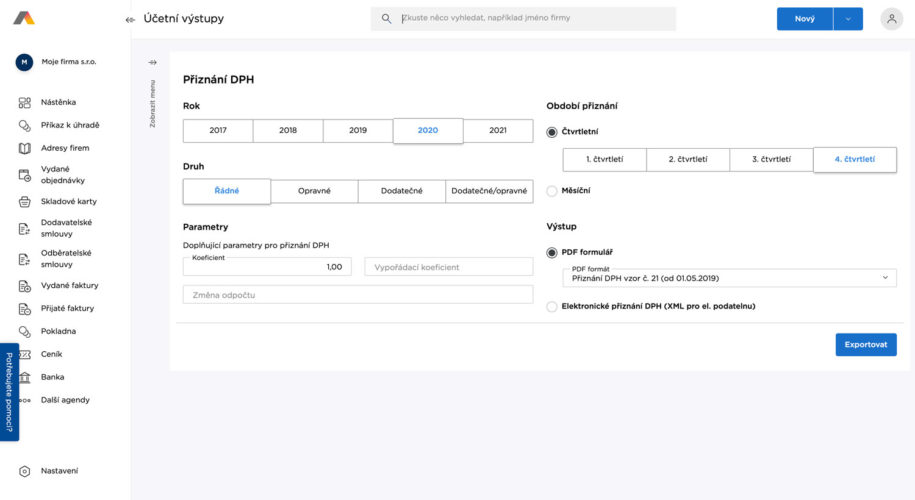Open Nastavení settings icon
The height and width of the screenshot is (500, 915).
[25, 471]
